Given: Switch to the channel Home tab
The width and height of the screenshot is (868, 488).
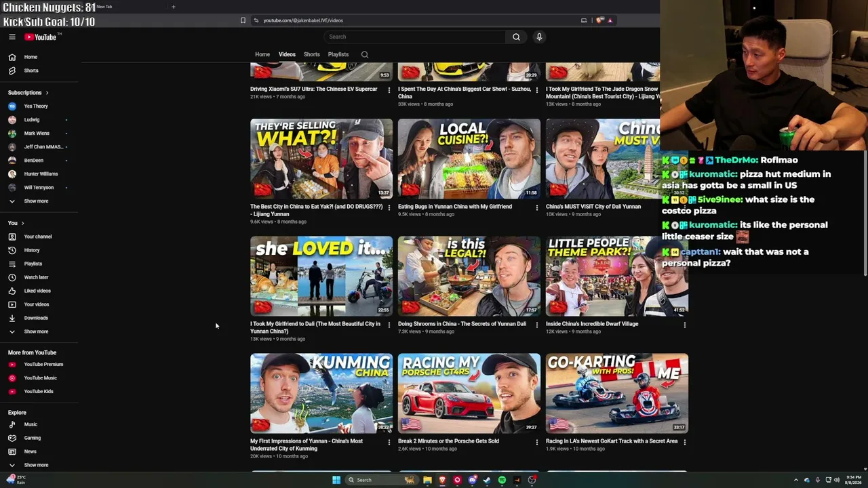Looking at the screenshot, I should coord(262,55).
